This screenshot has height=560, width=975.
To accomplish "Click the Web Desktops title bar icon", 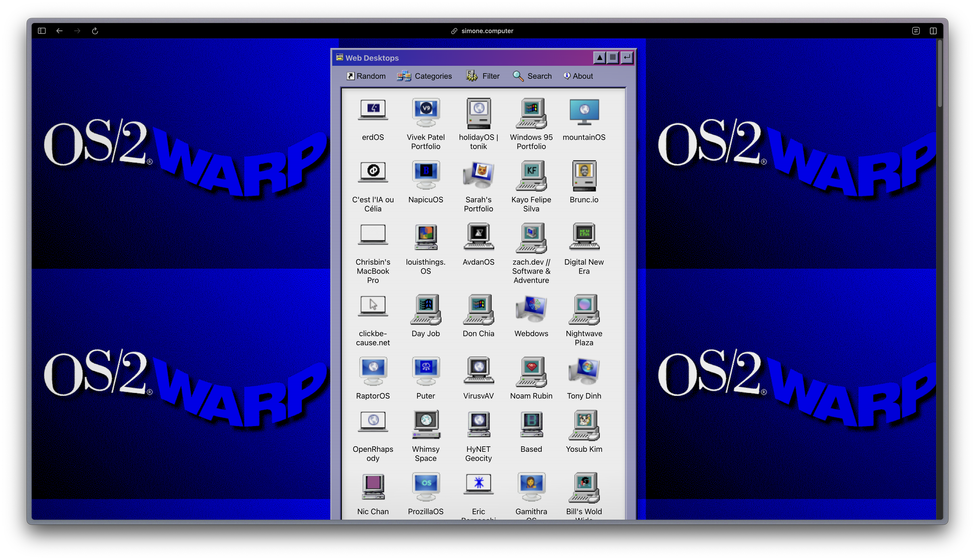I will [x=339, y=57].
